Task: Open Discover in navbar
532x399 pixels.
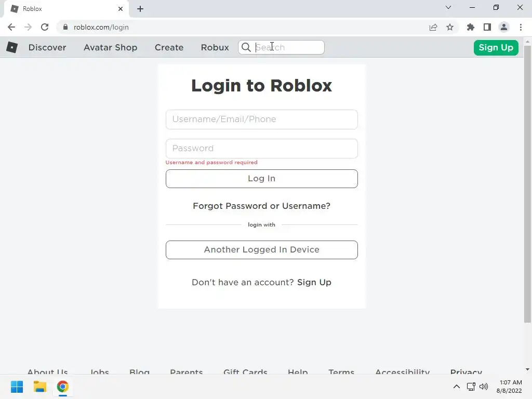Action: pos(47,47)
